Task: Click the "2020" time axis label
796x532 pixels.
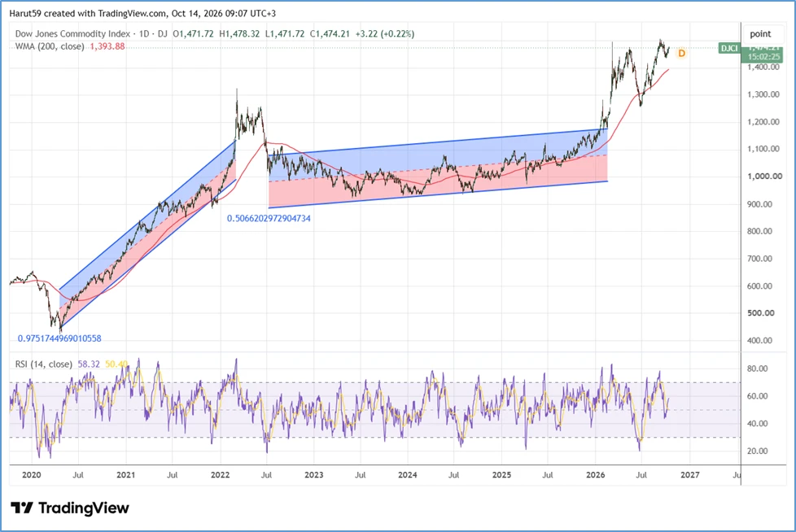Action: coord(32,475)
